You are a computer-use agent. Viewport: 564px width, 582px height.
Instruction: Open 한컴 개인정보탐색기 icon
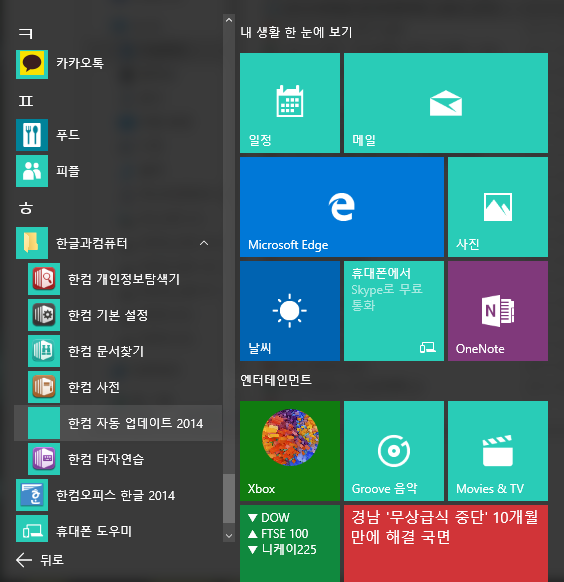pyautogui.click(x=44, y=279)
